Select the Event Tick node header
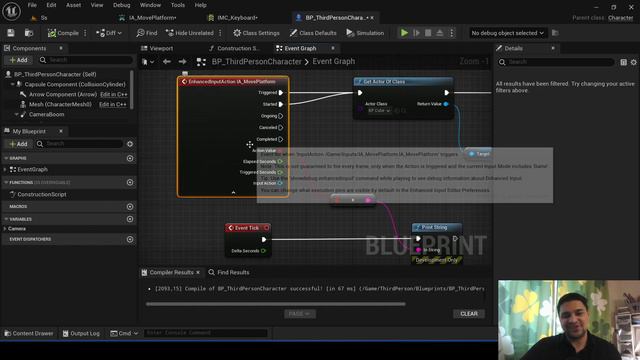Image resolution: width=640 pixels, height=360 pixels. pos(248,228)
